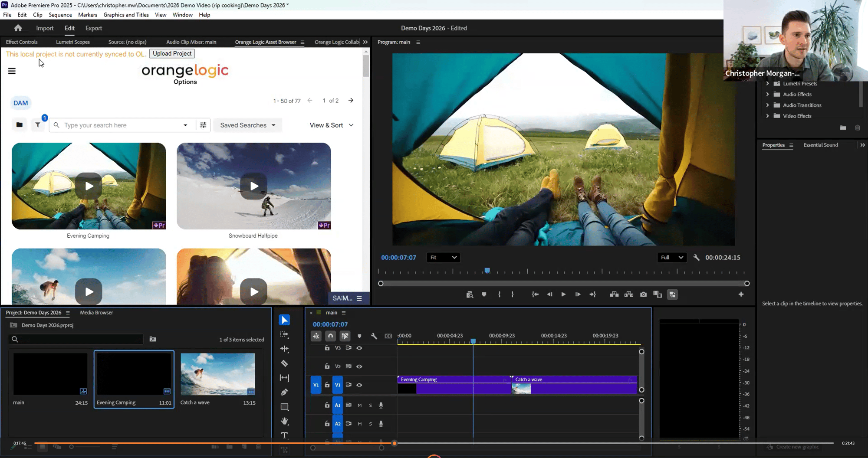
Task: Select the Track Select Forward tool
Action: tap(284, 334)
